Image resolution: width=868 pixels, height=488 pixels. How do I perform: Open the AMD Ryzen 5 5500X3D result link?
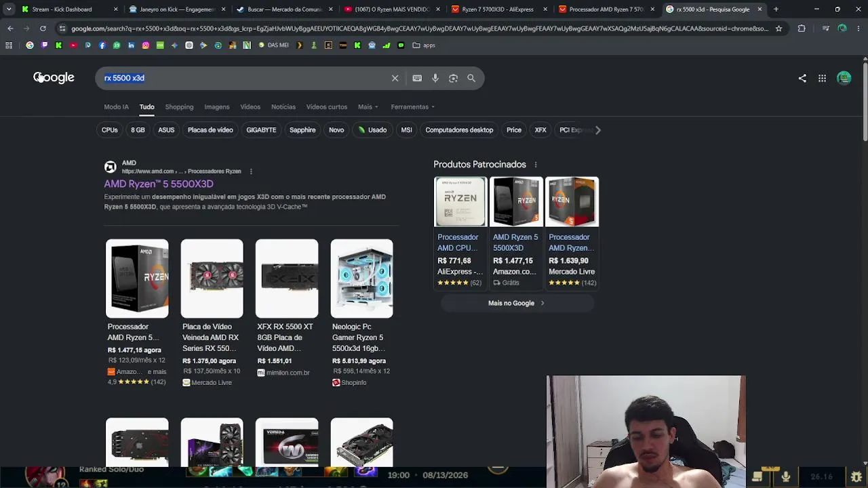(x=159, y=184)
